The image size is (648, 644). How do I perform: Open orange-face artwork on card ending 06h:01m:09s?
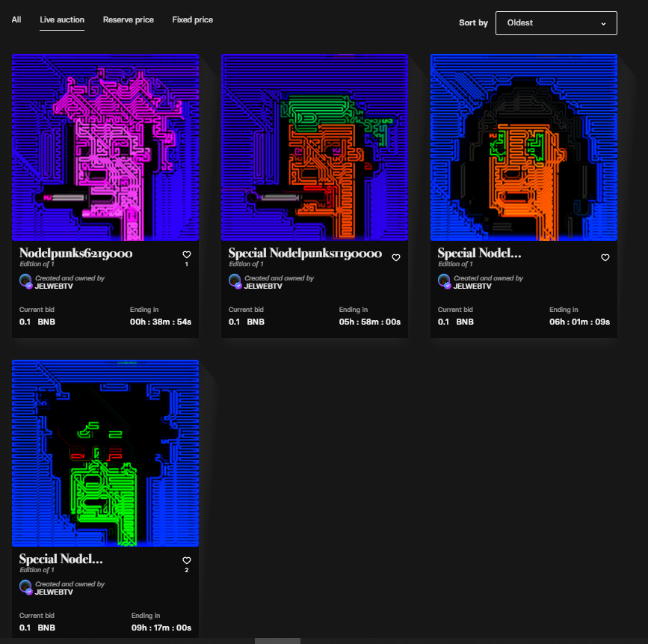(x=524, y=147)
